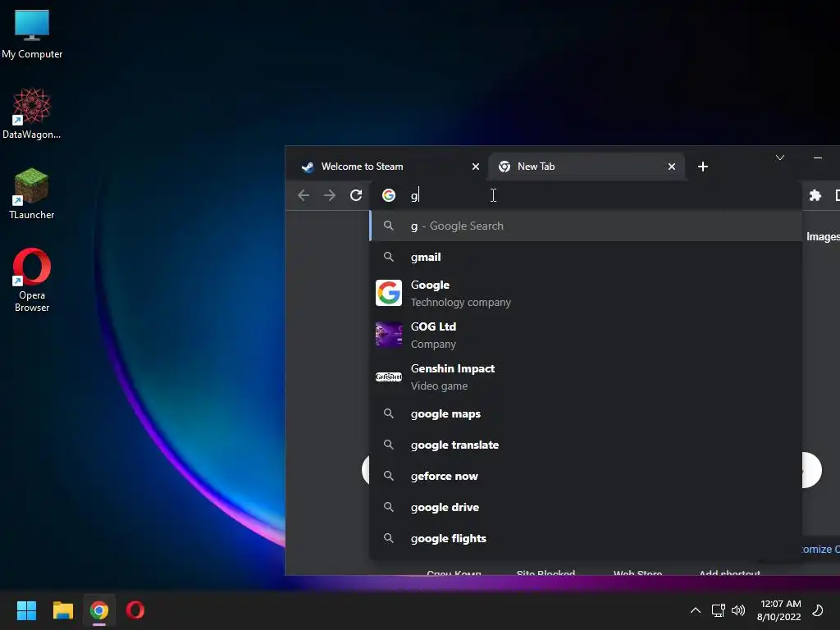Open the My Computer desktop icon
This screenshot has height=630, width=840.
(32, 34)
